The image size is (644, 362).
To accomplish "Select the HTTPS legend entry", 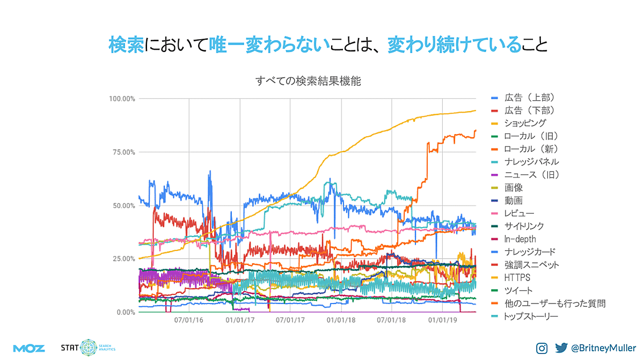I will [517, 277].
